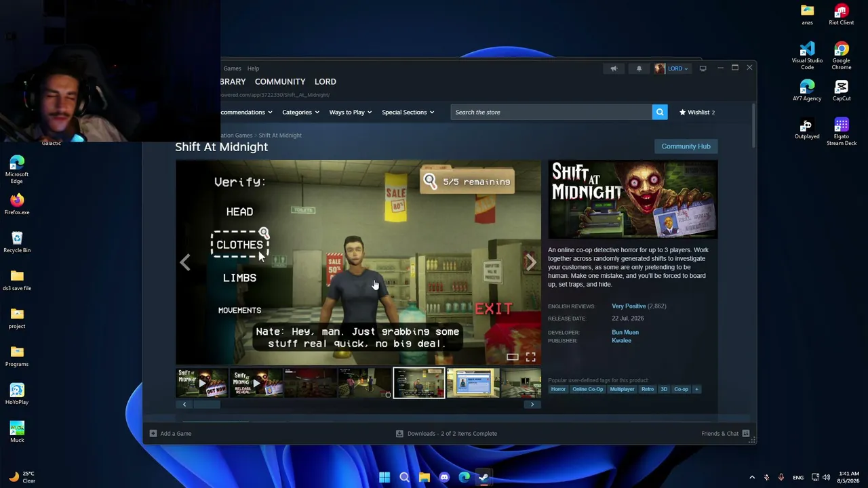The image size is (868, 488).
Task: Click the Multiplayer tag
Action: click(622, 389)
